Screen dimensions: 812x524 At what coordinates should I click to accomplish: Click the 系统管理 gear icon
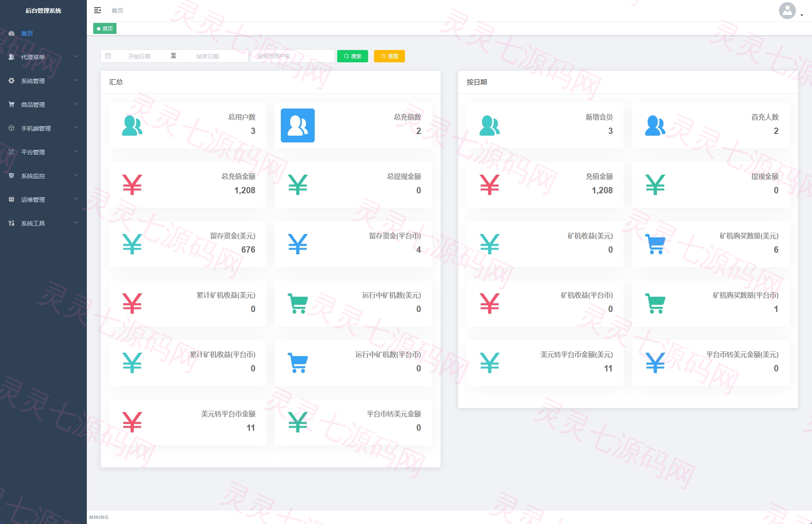click(11, 81)
